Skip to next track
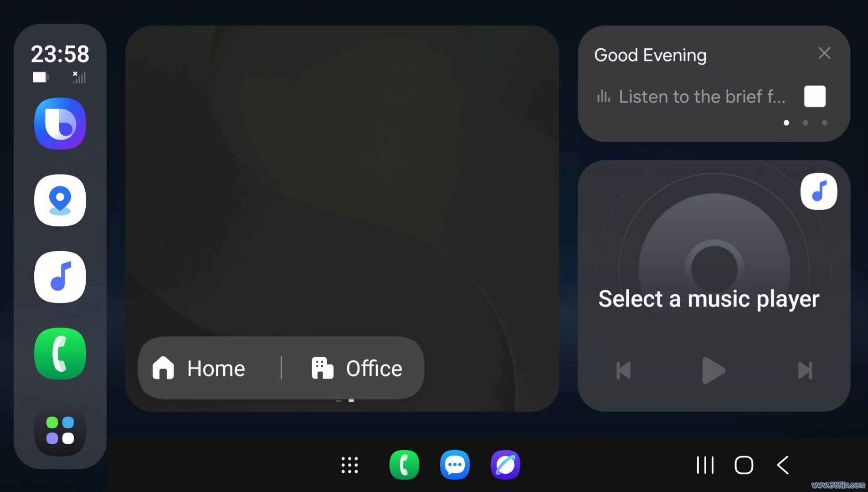Viewport: 868px width, 492px height. tap(805, 370)
